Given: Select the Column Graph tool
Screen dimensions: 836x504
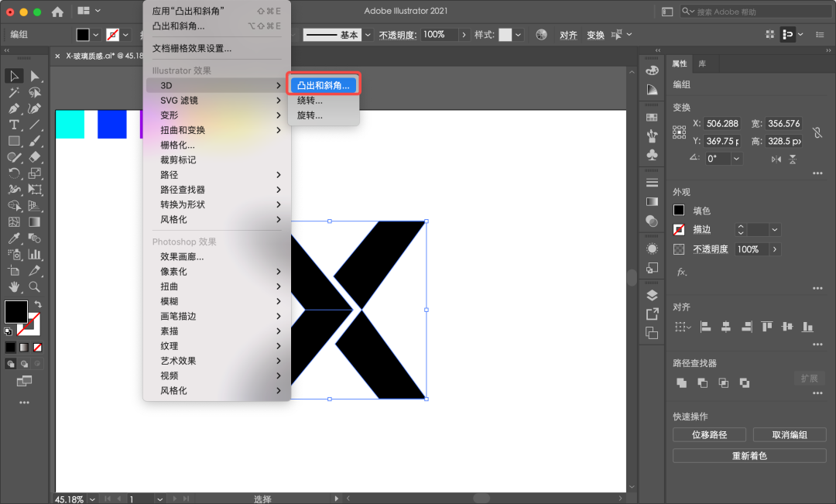Looking at the screenshot, I should pyautogui.click(x=35, y=255).
